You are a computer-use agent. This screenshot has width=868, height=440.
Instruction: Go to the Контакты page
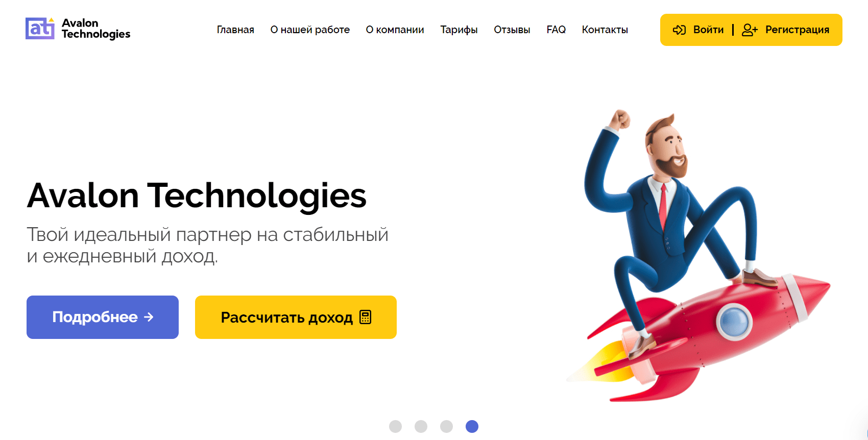[605, 30]
